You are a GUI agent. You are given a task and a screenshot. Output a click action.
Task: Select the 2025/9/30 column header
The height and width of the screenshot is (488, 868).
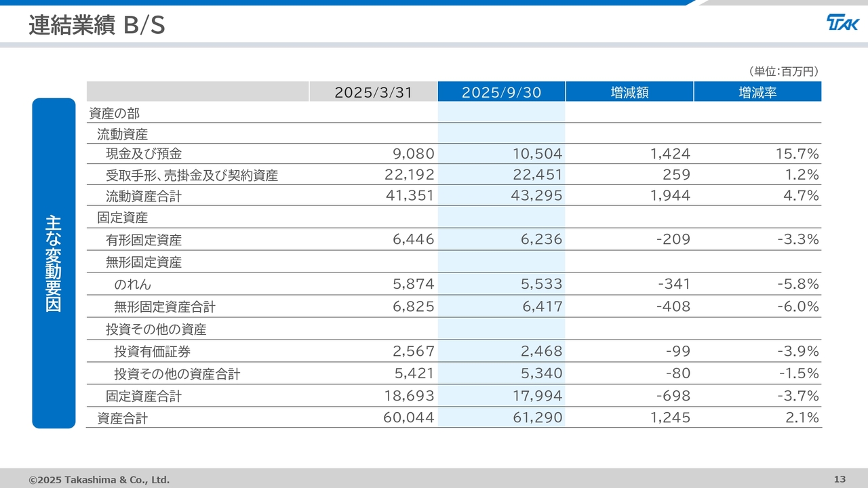click(501, 92)
